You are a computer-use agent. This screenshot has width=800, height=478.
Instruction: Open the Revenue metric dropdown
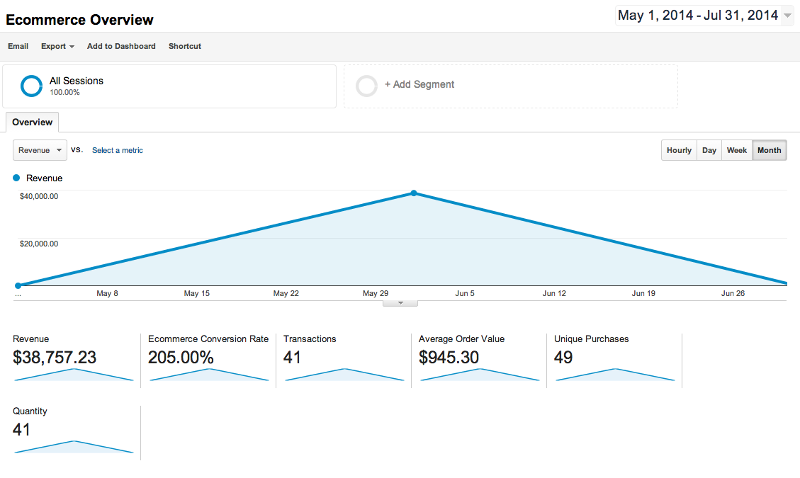coord(40,150)
